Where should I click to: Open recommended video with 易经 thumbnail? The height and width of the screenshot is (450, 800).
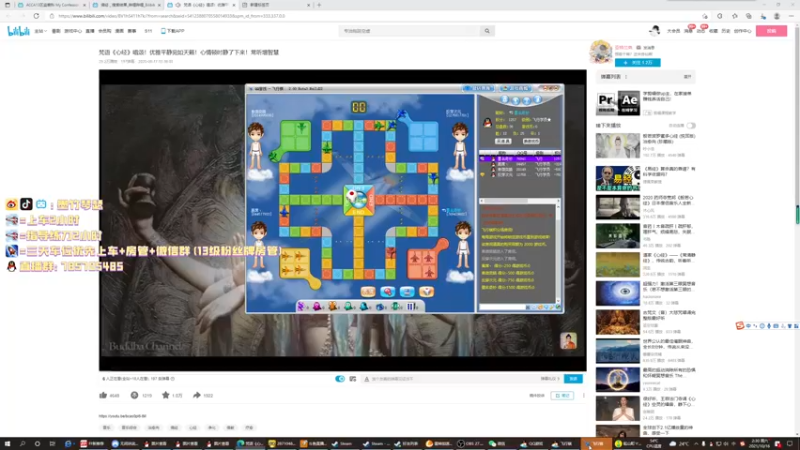click(617, 178)
